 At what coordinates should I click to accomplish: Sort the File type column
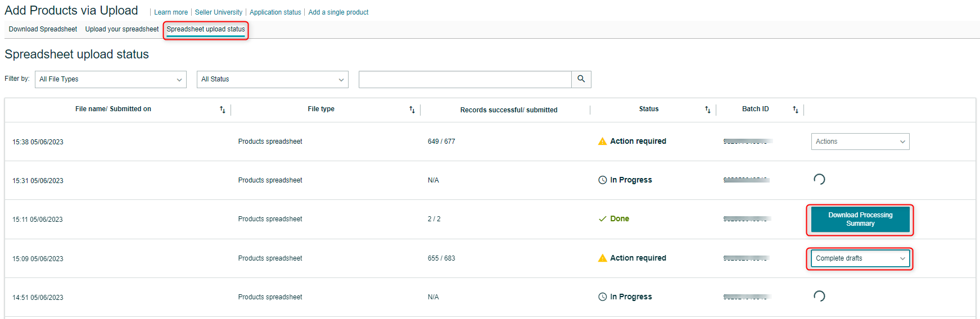point(412,110)
